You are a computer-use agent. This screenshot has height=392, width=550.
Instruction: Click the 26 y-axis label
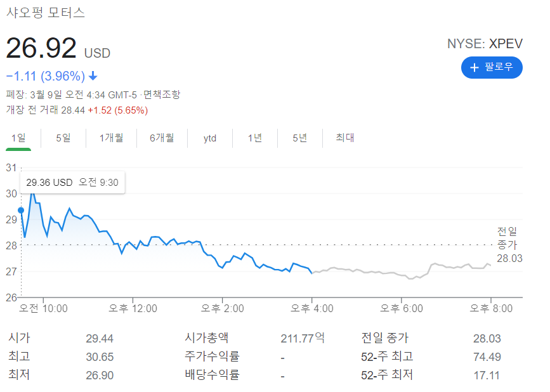tap(11, 297)
